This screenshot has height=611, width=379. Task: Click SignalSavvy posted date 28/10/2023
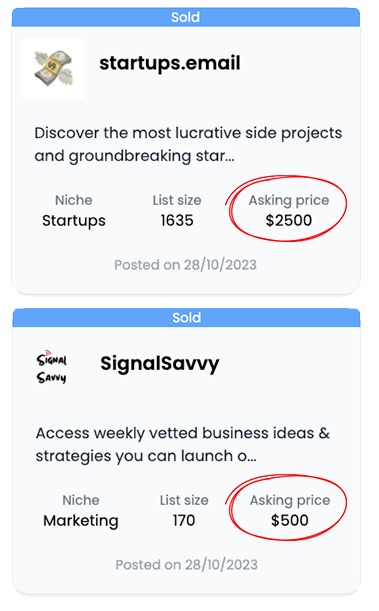pos(187,565)
